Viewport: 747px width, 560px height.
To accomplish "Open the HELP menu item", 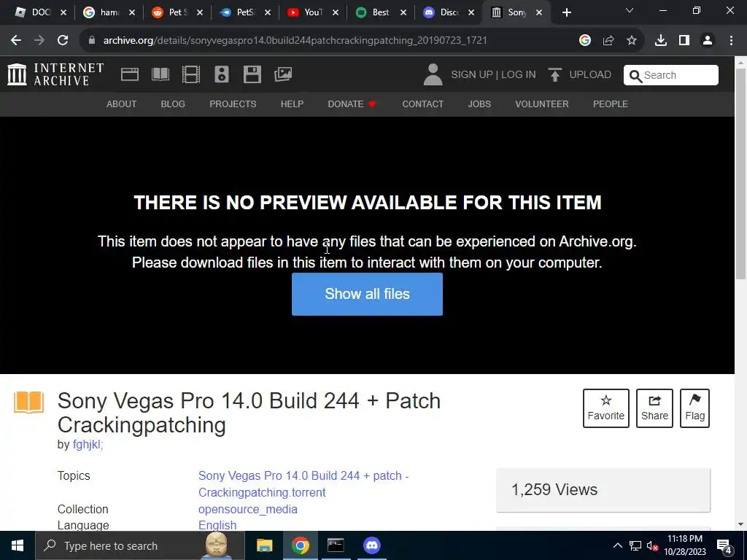I will (292, 104).
